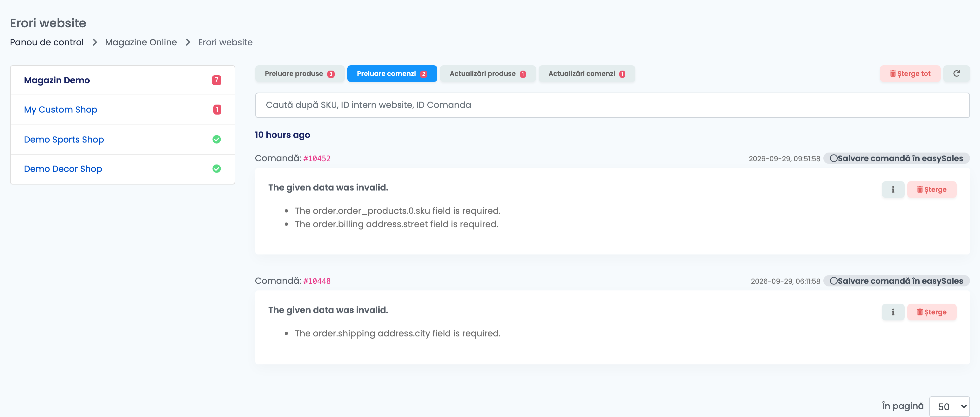980x417 pixels.
Task: Click the Erori website page title
Action: pyautogui.click(x=48, y=23)
